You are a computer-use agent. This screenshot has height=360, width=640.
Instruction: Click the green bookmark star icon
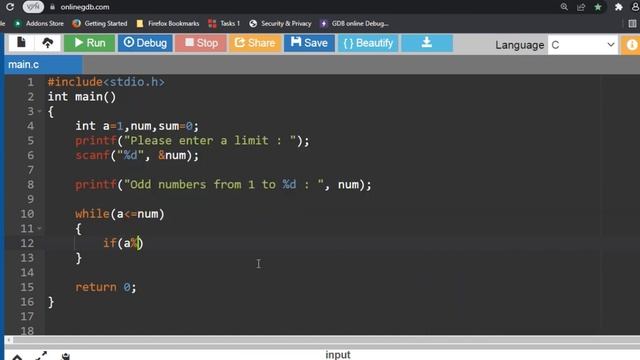pyautogui.click(x=598, y=7)
